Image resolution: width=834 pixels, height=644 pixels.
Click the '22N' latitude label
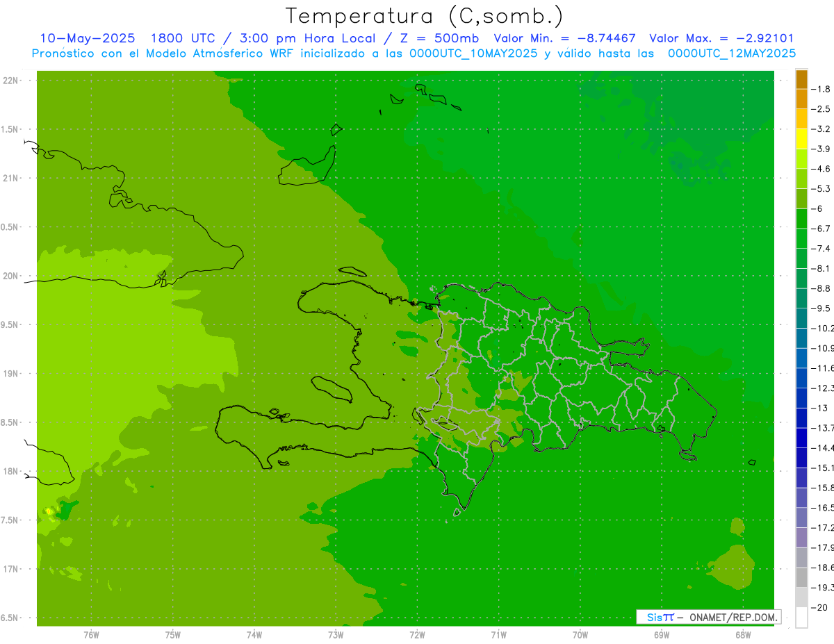[10, 81]
